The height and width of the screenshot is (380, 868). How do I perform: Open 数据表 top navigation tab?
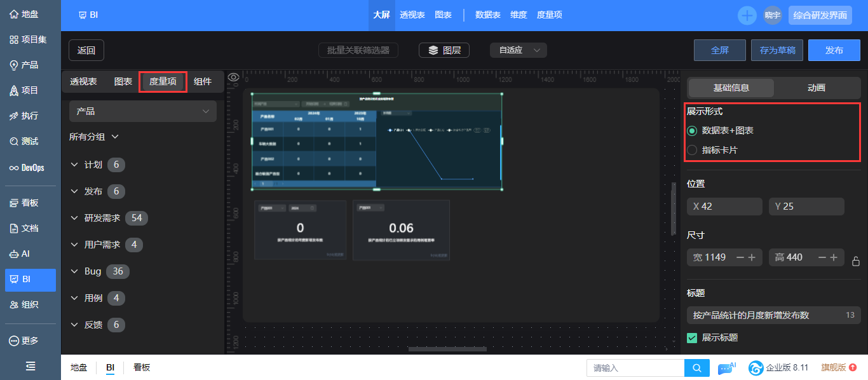(488, 15)
